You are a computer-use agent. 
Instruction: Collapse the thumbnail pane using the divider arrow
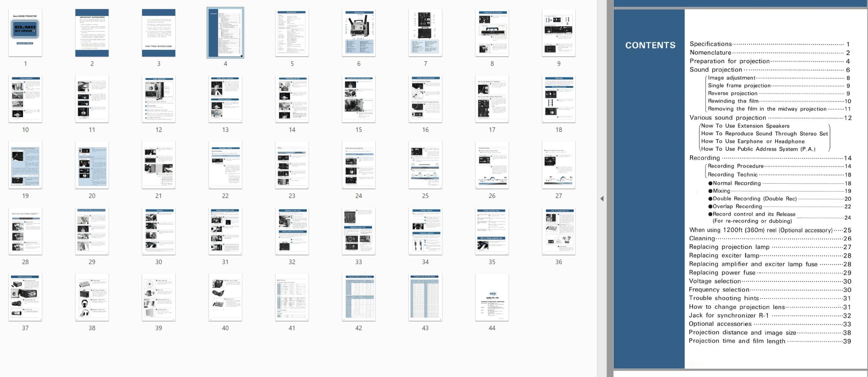[x=602, y=199]
